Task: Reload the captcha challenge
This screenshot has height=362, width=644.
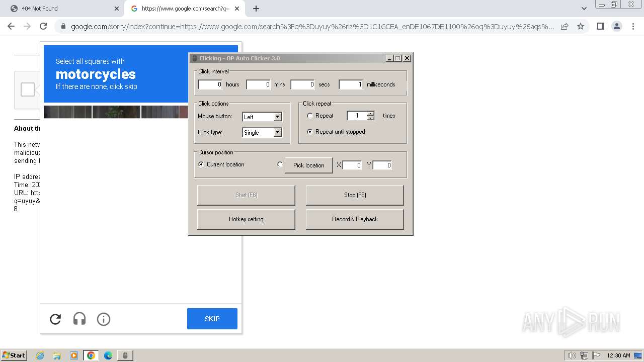Action: pyautogui.click(x=55, y=319)
